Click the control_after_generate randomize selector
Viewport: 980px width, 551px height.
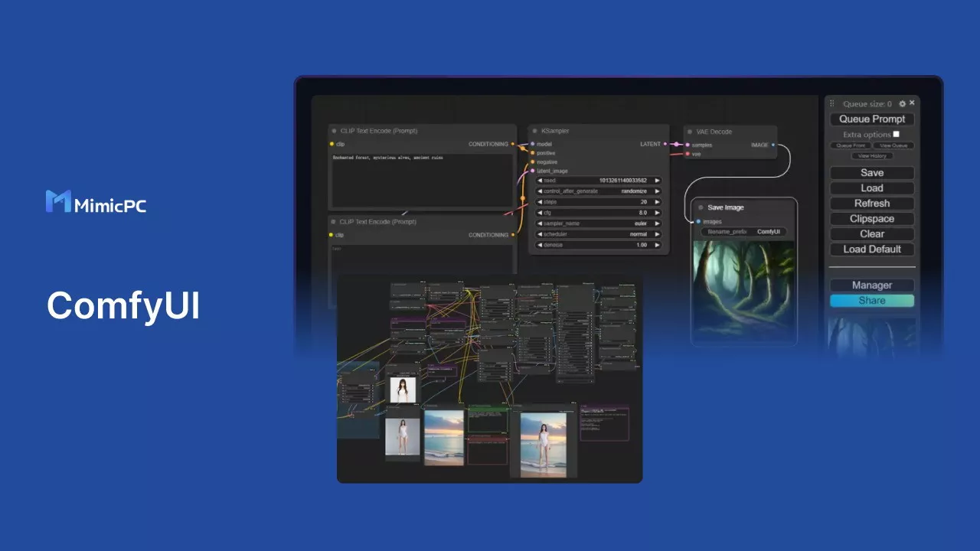click(599, 191)
